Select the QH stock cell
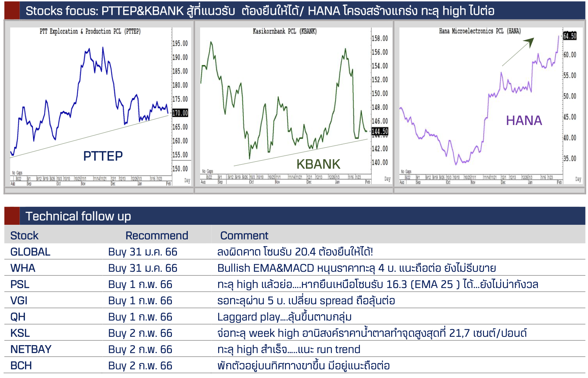The width and height of the screenshot is (588, 378). [x=18, y=317]
